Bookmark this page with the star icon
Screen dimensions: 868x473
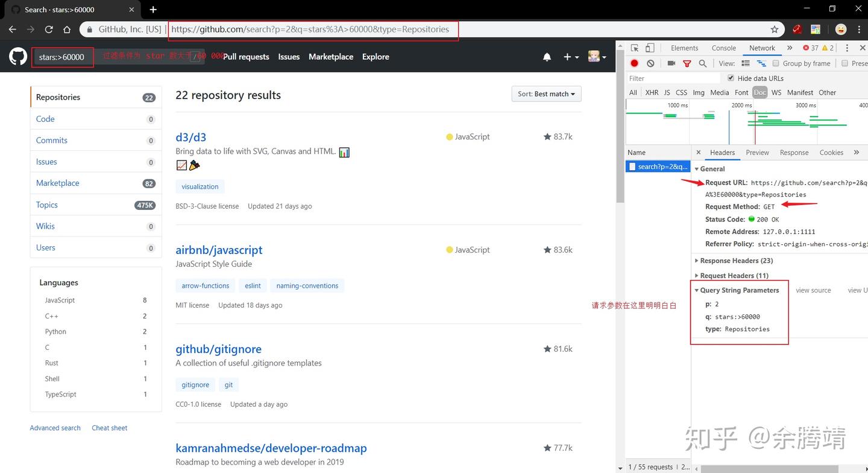775,29
